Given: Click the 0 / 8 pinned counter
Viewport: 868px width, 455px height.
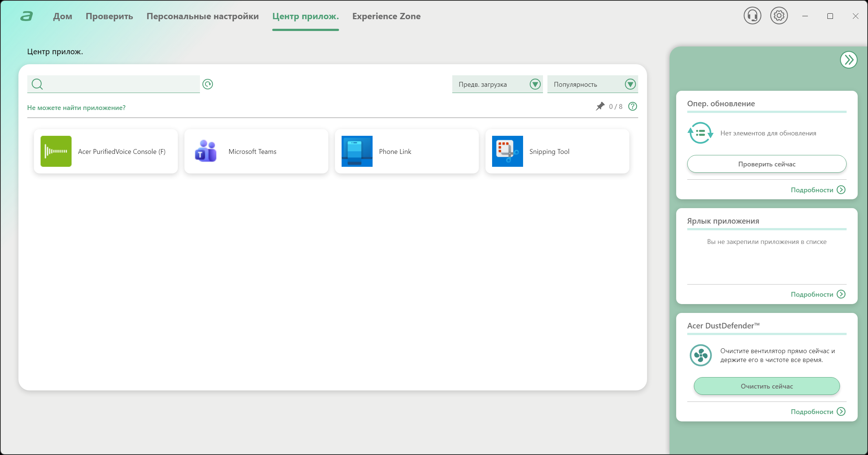Looking at the screenshot, I should click(x=616, y=107).
